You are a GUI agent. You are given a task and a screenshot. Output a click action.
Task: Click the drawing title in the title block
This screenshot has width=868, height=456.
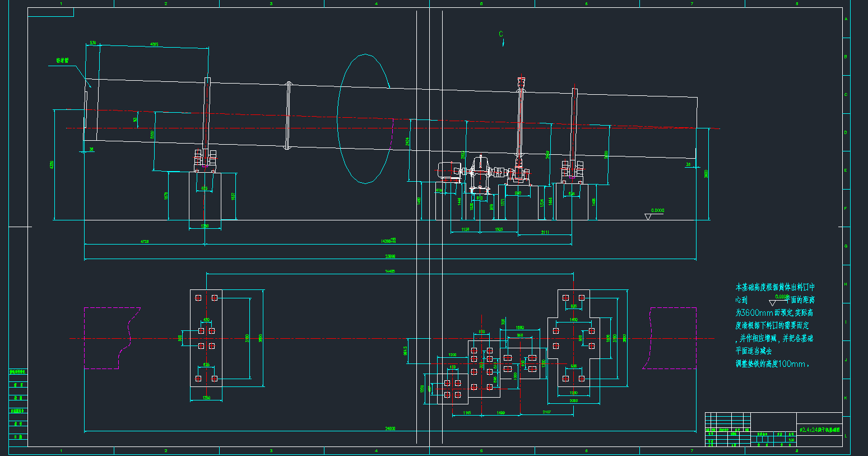point(819,429)
